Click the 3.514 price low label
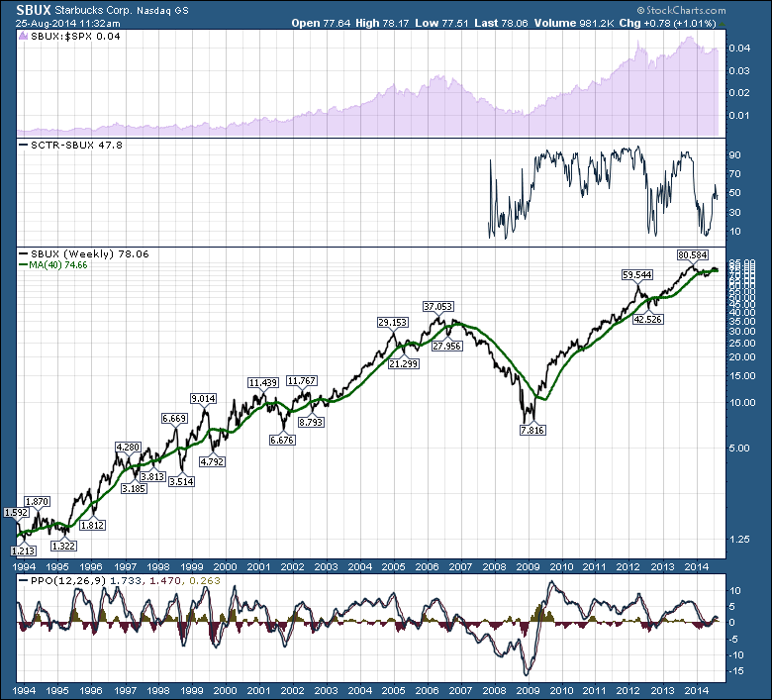This screenshot has width=772, height=700. point(181,481)
